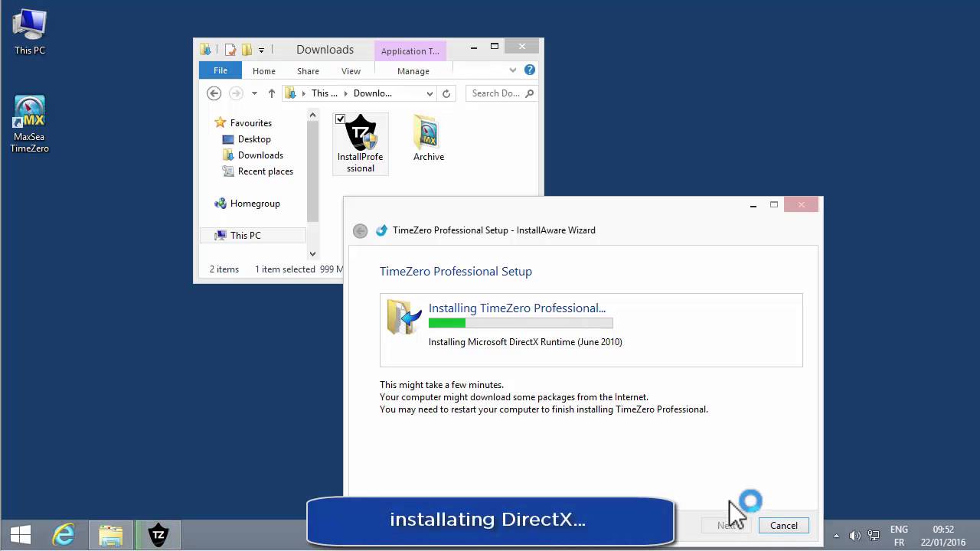Click the Downloads folder icon in title bar
The height and width of the screenshot is (551, 980).
coord(205,50)
